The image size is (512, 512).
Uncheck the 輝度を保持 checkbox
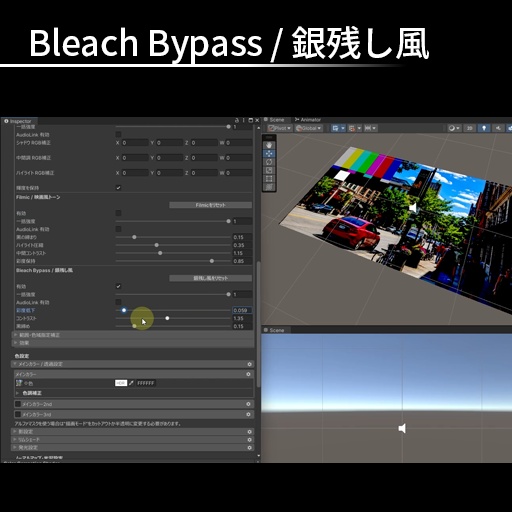pos(118,188)
